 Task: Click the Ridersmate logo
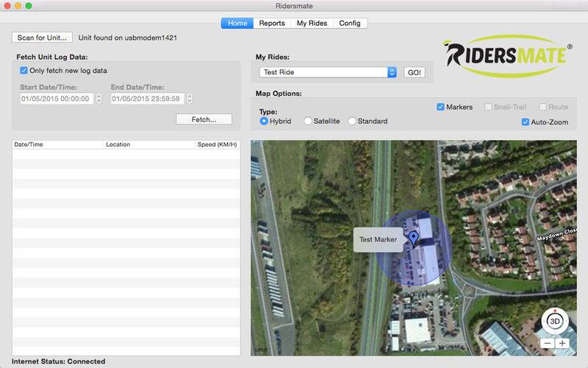point(507,56)
